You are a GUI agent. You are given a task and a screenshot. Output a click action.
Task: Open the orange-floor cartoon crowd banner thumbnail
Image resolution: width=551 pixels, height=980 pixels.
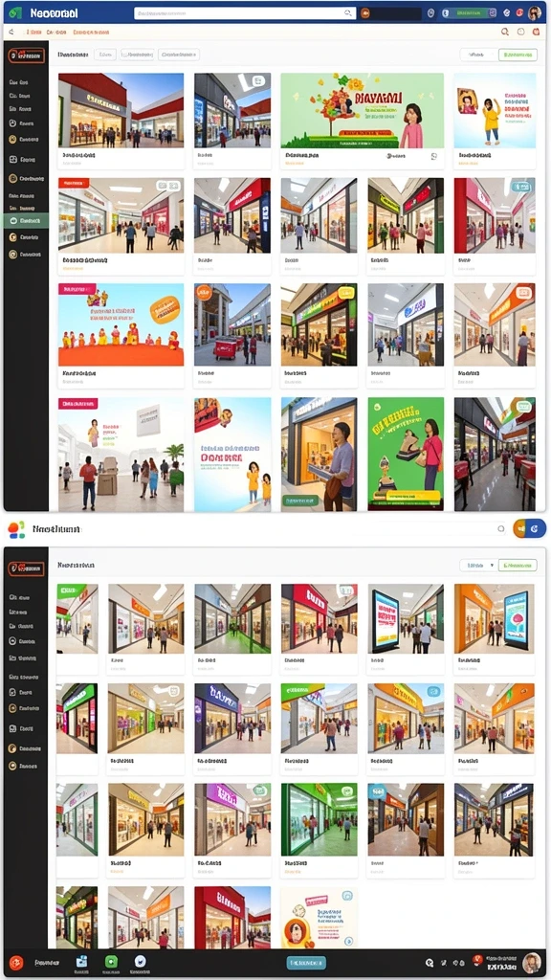121,325
